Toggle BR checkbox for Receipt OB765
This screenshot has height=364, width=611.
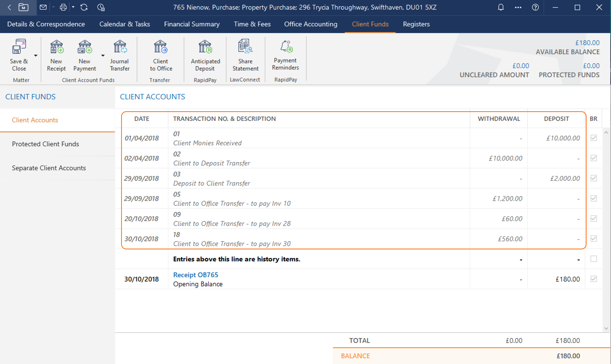coord(593,279)
